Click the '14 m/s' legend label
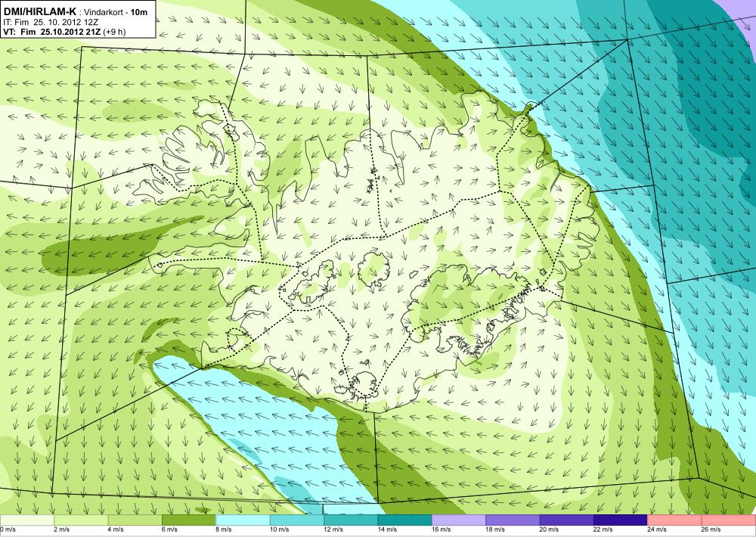 [388, 529]
